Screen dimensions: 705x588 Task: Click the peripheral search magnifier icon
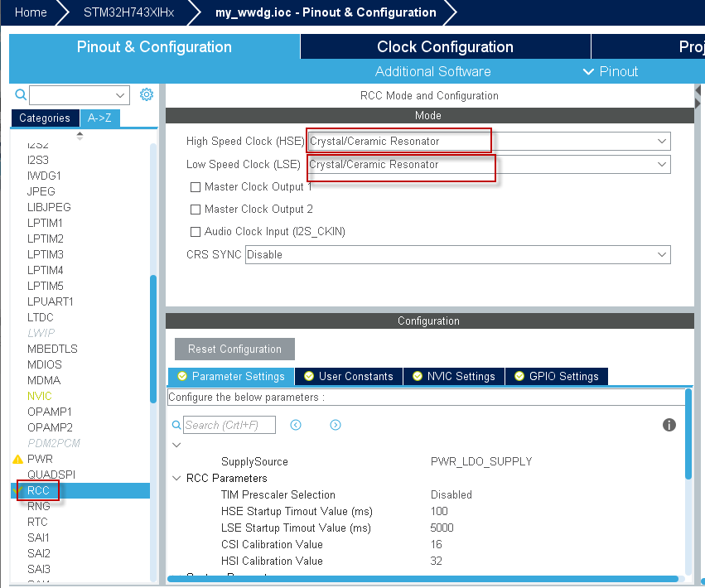(21, 94)
